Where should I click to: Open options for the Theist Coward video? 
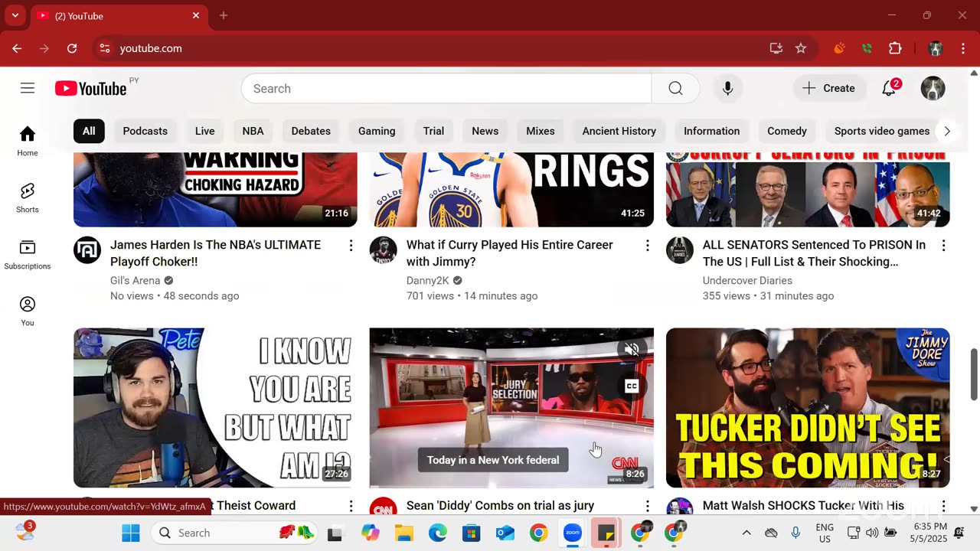point(351,506)
